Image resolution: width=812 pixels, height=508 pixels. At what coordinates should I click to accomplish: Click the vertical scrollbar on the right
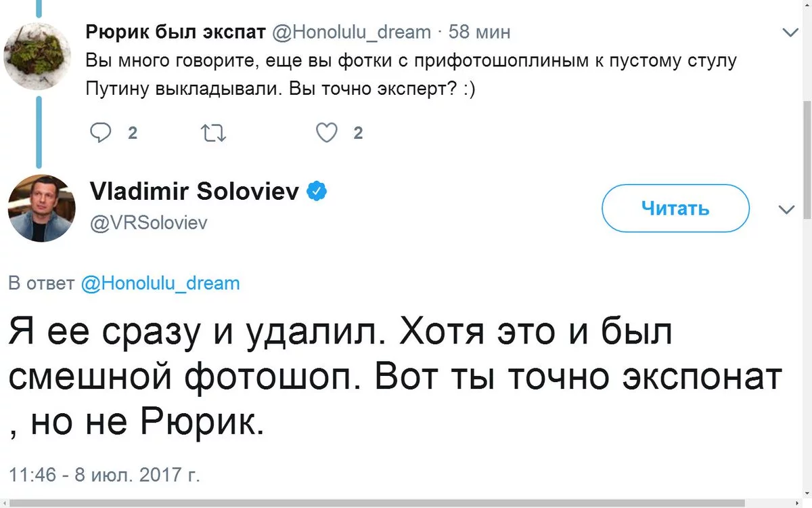tap(806, 159)
